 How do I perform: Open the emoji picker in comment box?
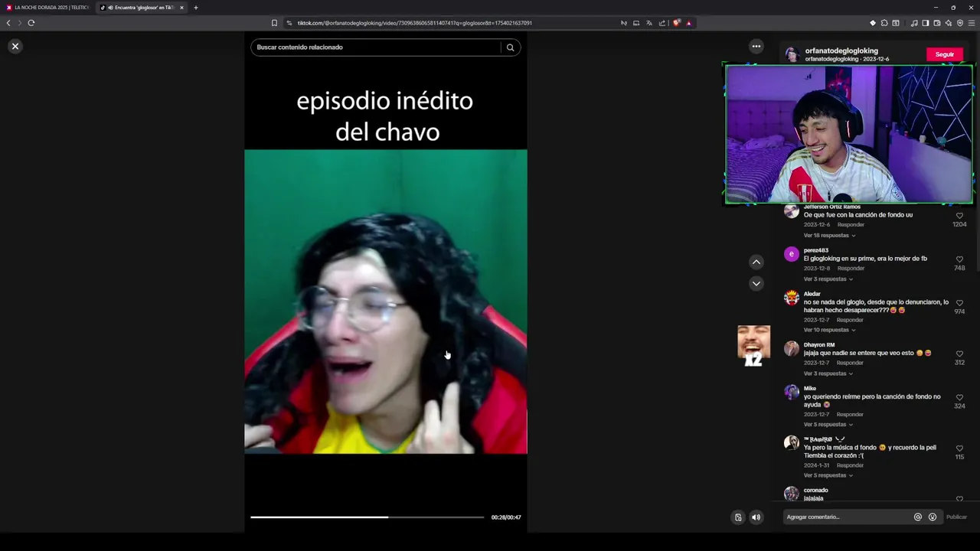point(933,517)
